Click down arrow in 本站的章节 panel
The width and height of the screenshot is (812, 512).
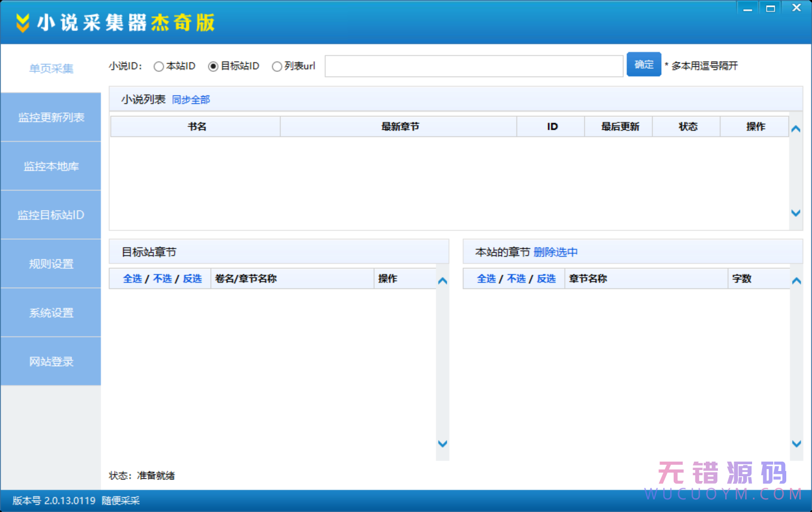[796, 444]
